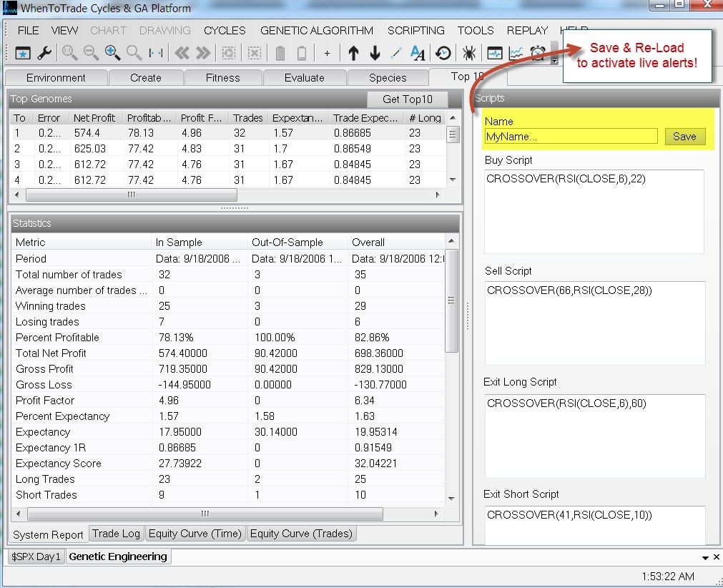Screen dimensions: 723x588
Task: Click Statistics horizontal scroll-right arrow
Action: point(436,514)
